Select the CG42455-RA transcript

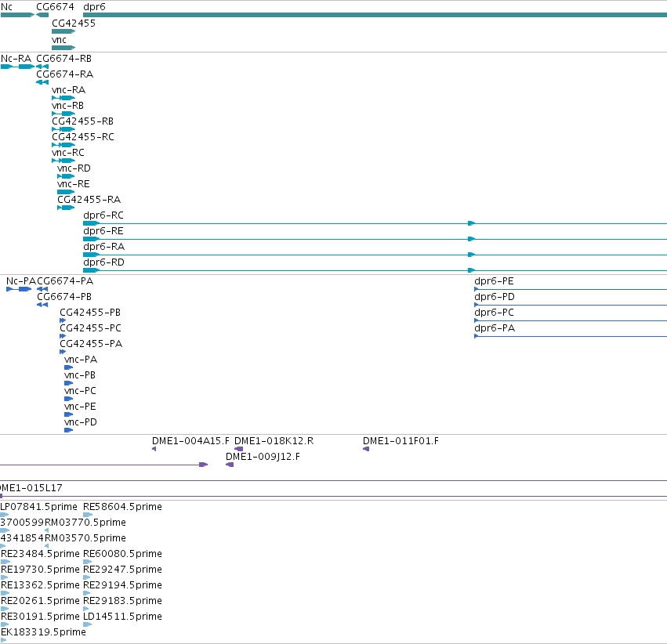tap(66, 208)
